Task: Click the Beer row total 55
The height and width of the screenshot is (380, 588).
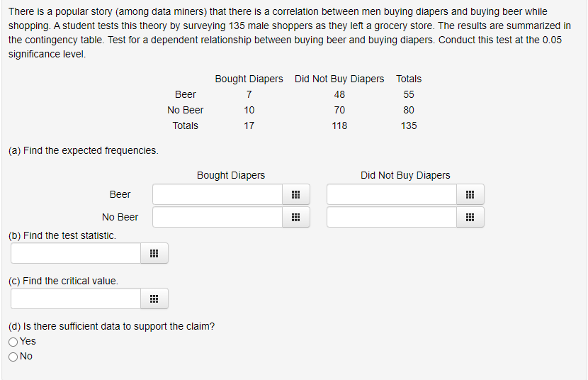Action: [409, 94]
